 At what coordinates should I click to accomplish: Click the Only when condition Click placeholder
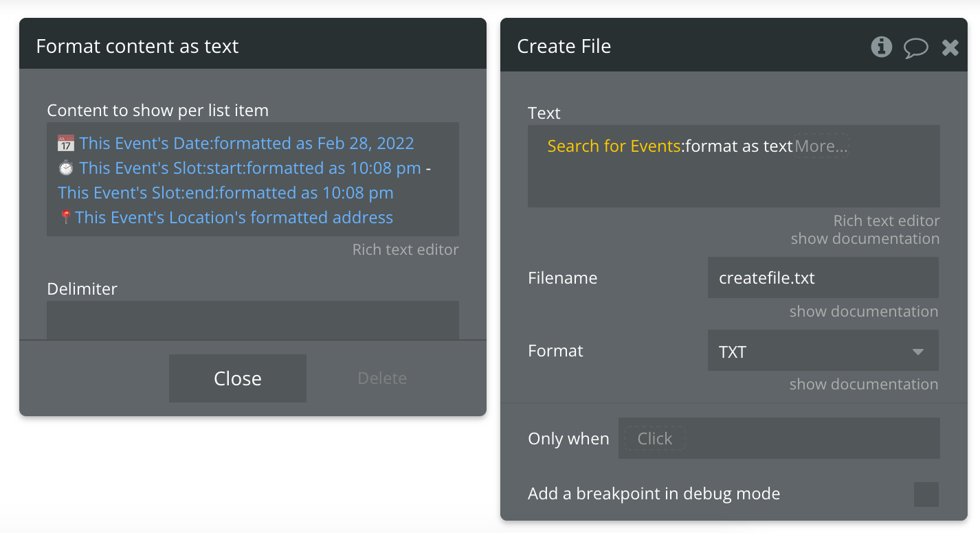point(654,438)
